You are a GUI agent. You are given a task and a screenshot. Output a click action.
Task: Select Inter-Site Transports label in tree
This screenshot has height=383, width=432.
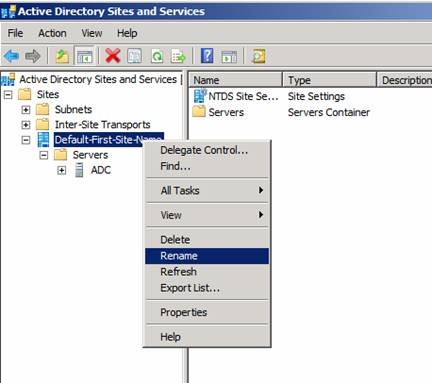(x=103, y=124)
